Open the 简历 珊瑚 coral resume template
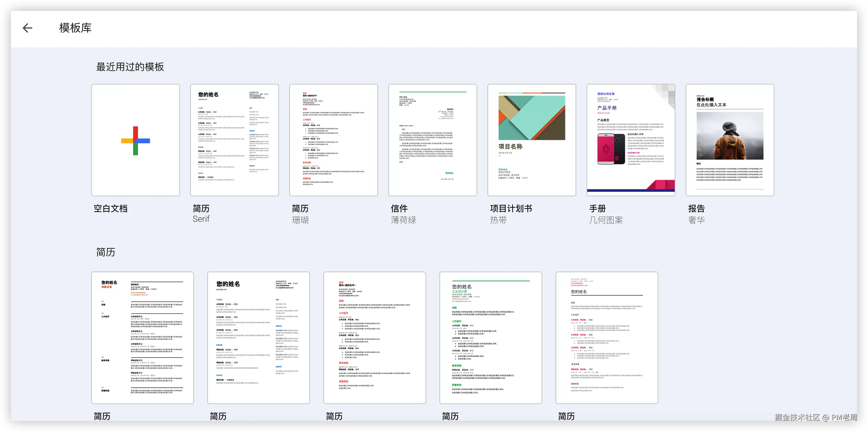Screen dimensions: 868x432 click(x=333, y=140)
